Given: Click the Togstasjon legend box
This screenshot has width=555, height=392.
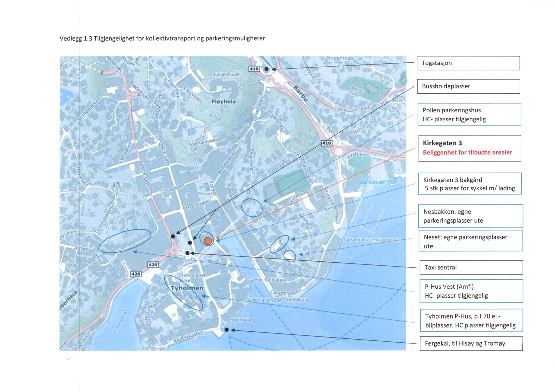Looking at the screenshot, I should coord(468,63).
